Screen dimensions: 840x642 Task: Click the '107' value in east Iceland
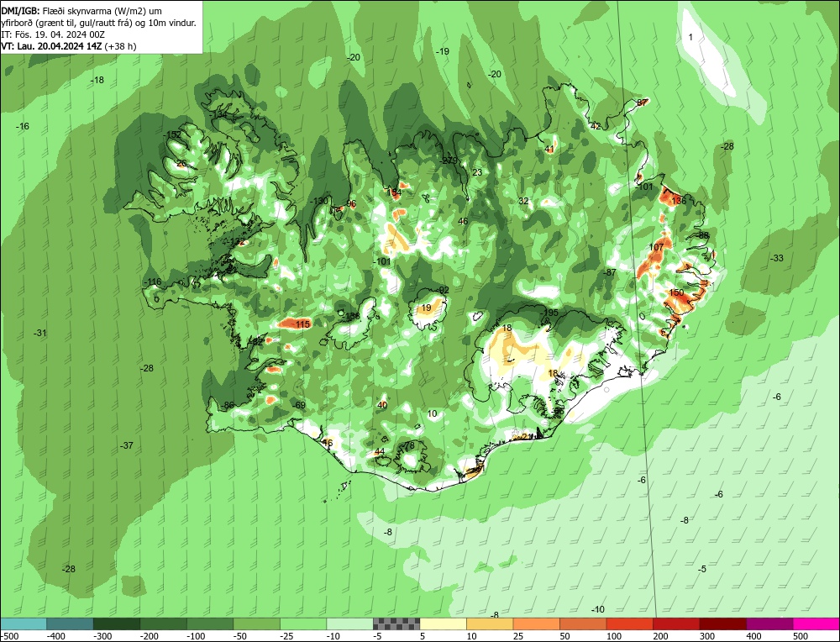click(x=656, y=247)
